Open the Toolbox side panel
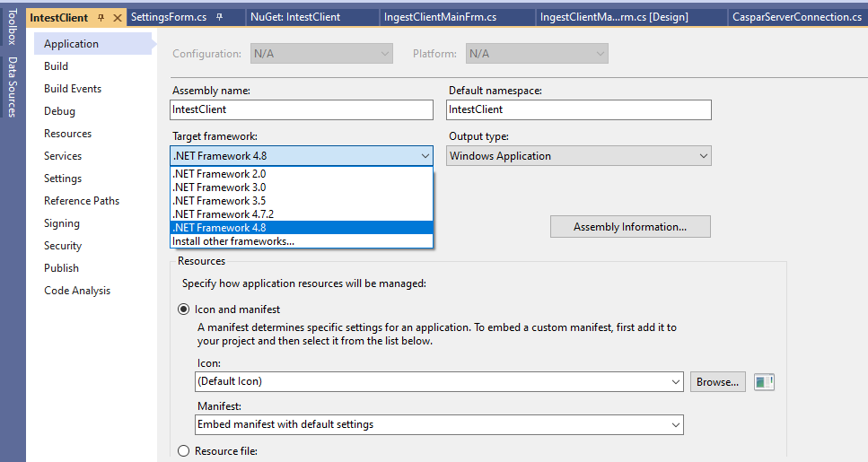868x462 pixels. (13, 27)
